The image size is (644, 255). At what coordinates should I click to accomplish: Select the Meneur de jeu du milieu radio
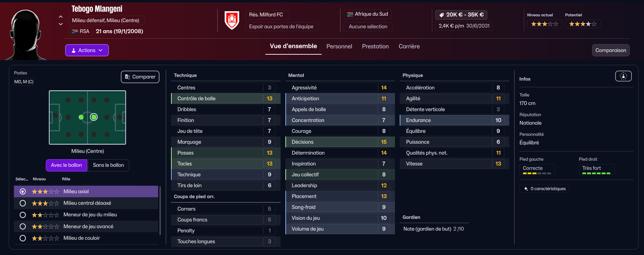point(23,215)
